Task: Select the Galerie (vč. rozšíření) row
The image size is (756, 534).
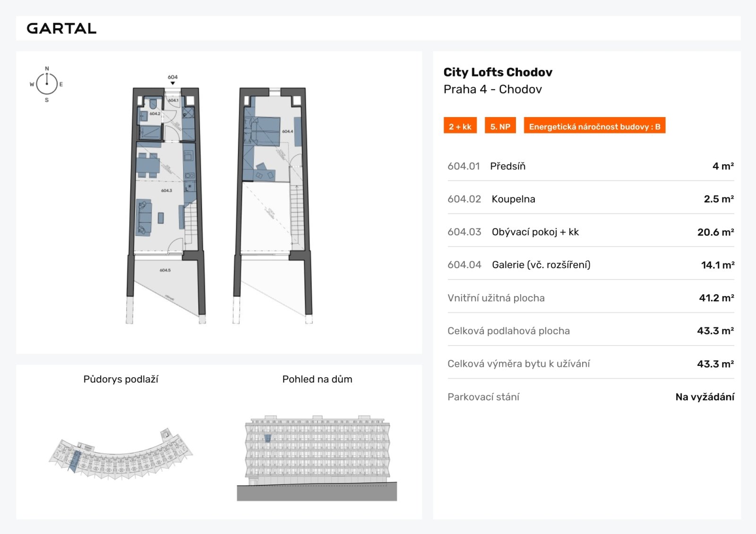Action: (x=590, y=265)
